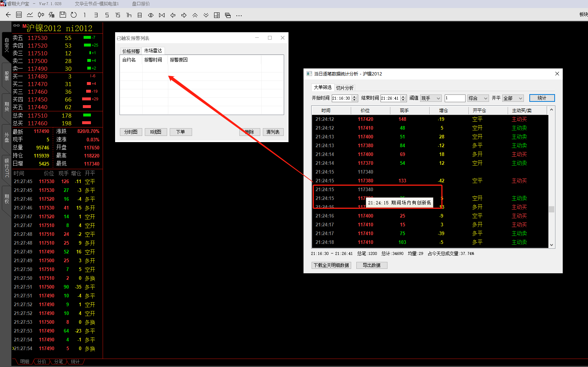Click the split layout panel icon
Image resolution: width=588 pixels, height=367 pixels.
[x=217, y=15]
